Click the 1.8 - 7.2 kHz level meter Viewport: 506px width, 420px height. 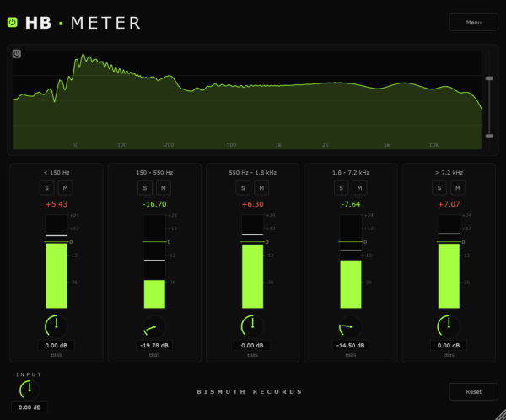pos(351,261)
